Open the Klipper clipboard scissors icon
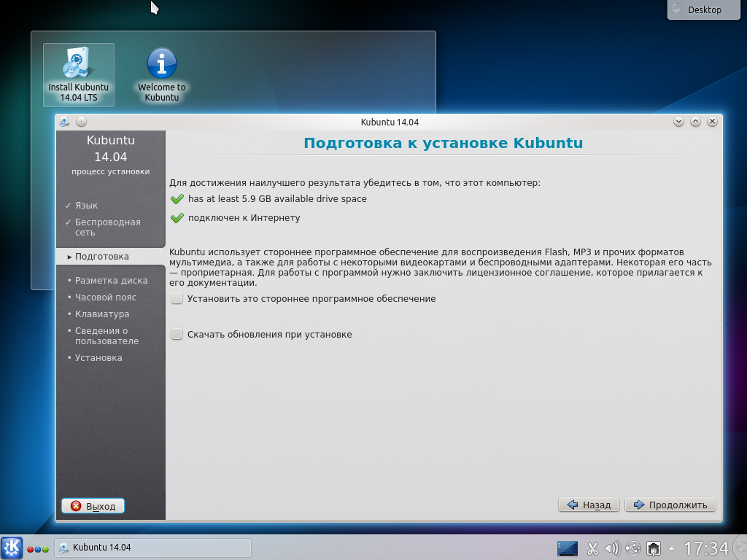This screenshot has height=560, width=747. (x=592, y=548)
